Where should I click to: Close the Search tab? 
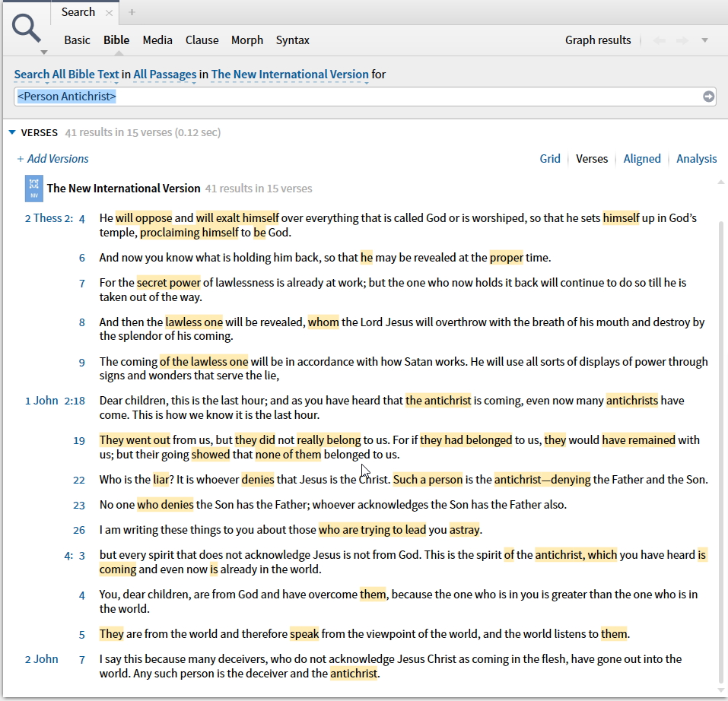[x=109, y=13]
